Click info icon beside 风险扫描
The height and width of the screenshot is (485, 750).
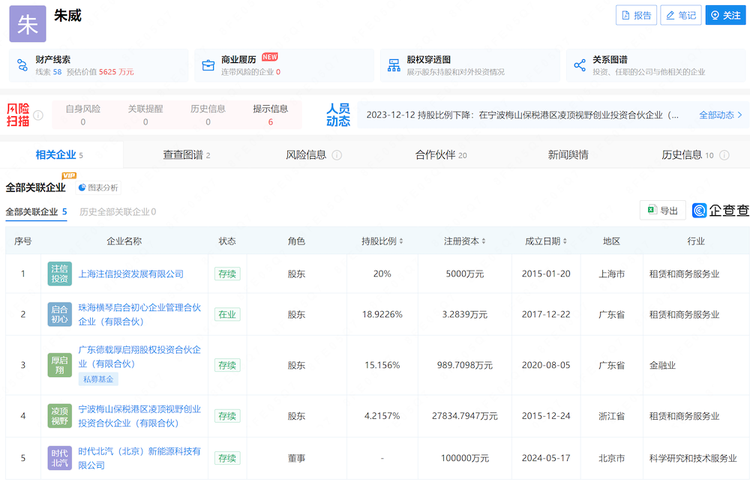38,116
